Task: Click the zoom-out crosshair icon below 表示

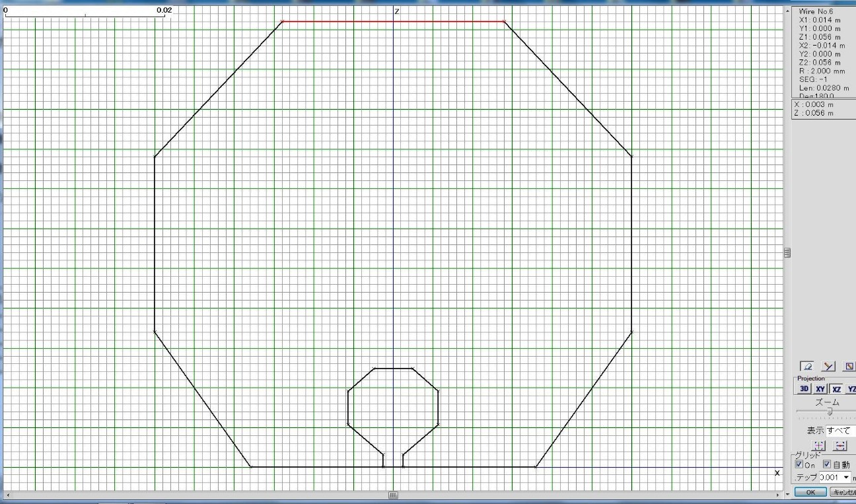Action: point(840,447)
